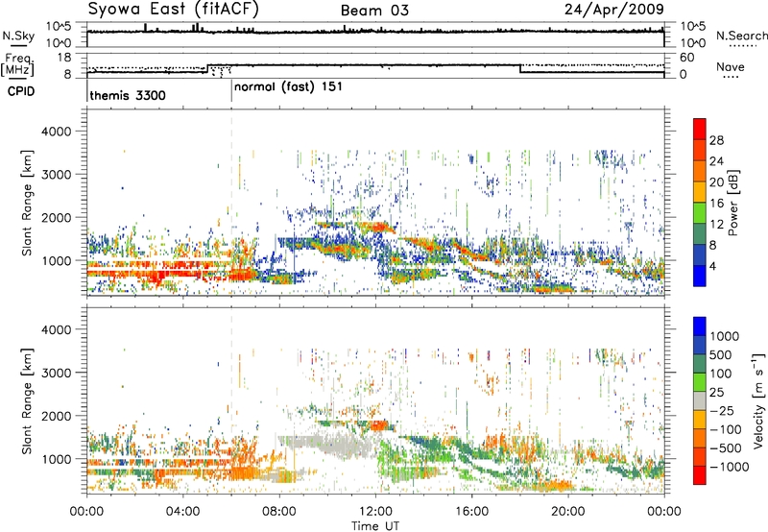Pick the dark green Power segment between 8 and 12
768x532 pixels.
tap(700, 234)
